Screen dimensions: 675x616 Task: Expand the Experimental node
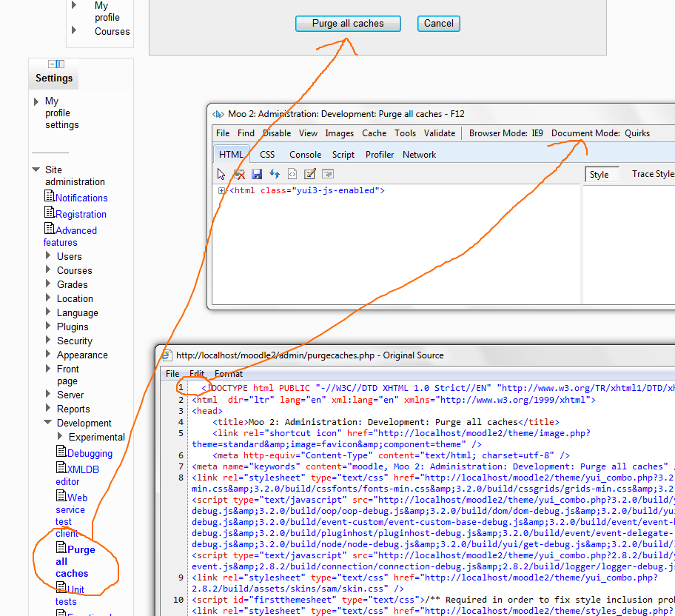(x=60, y=436)
